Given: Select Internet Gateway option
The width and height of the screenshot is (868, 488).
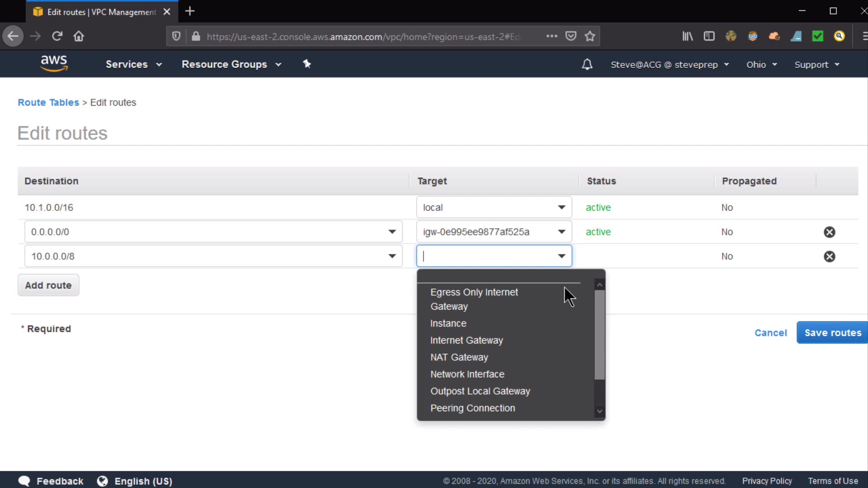Looking at the screenshot, I should pyautogui.click(x=466, y=340).
